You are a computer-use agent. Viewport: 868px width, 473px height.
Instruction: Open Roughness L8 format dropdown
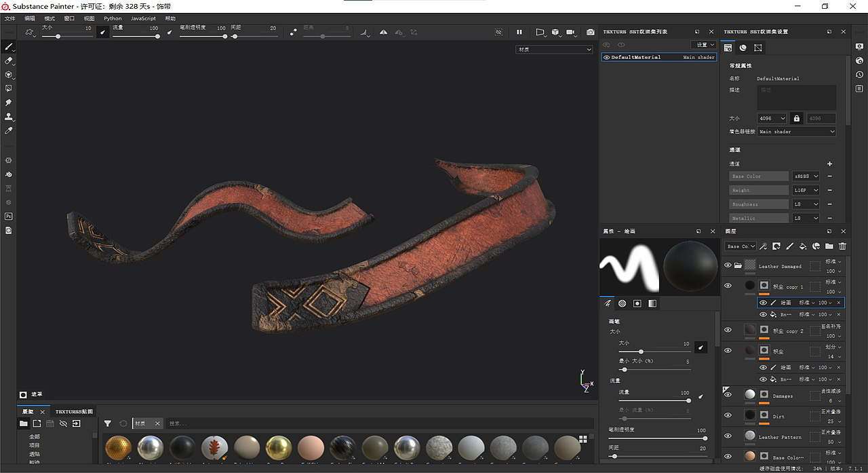pos(806,204)
